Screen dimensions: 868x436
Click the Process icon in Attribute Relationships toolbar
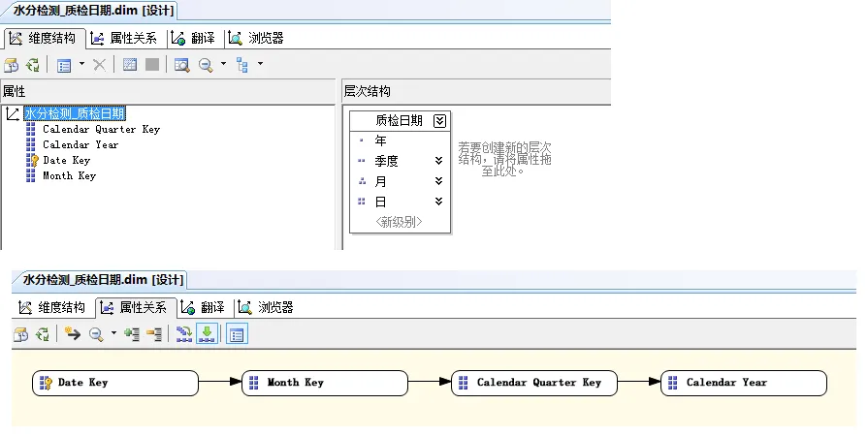[x=43, y=334]
